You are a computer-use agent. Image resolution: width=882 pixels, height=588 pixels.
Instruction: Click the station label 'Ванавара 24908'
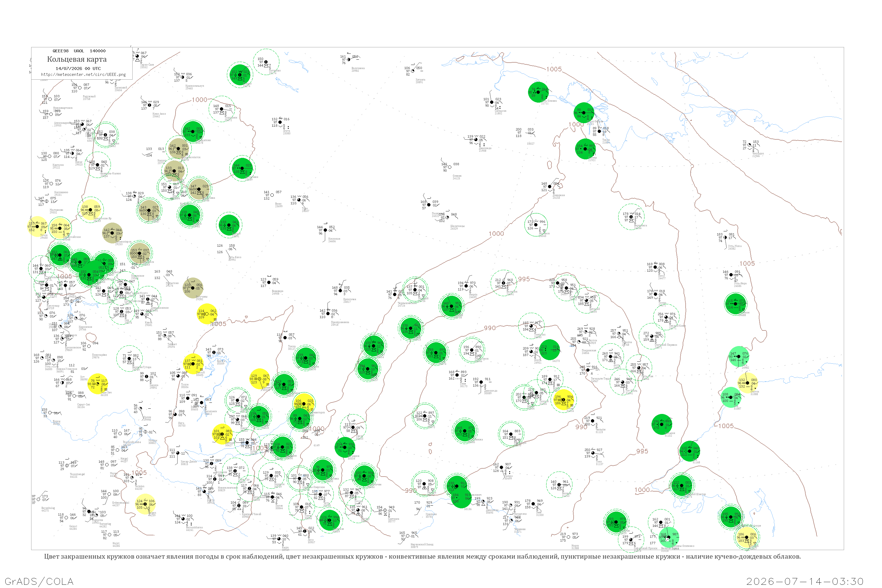[278, 292]
